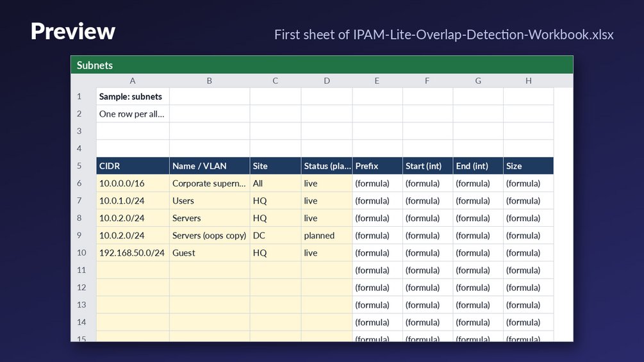Select column E header

pos(377,81)
